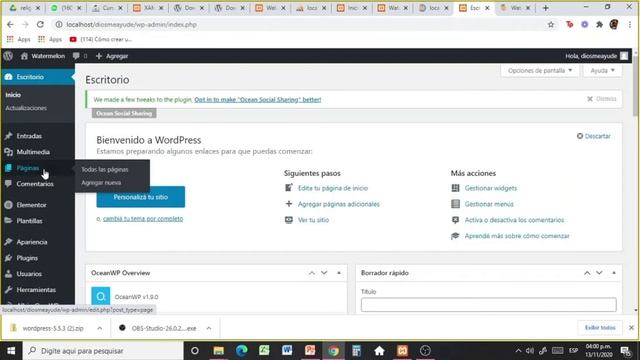Image resolution: width=640 pixels, height=360 pixels.
Task: Click Editá tu página de inicio link
Action: pyautogui.click(x=333, y=188)
